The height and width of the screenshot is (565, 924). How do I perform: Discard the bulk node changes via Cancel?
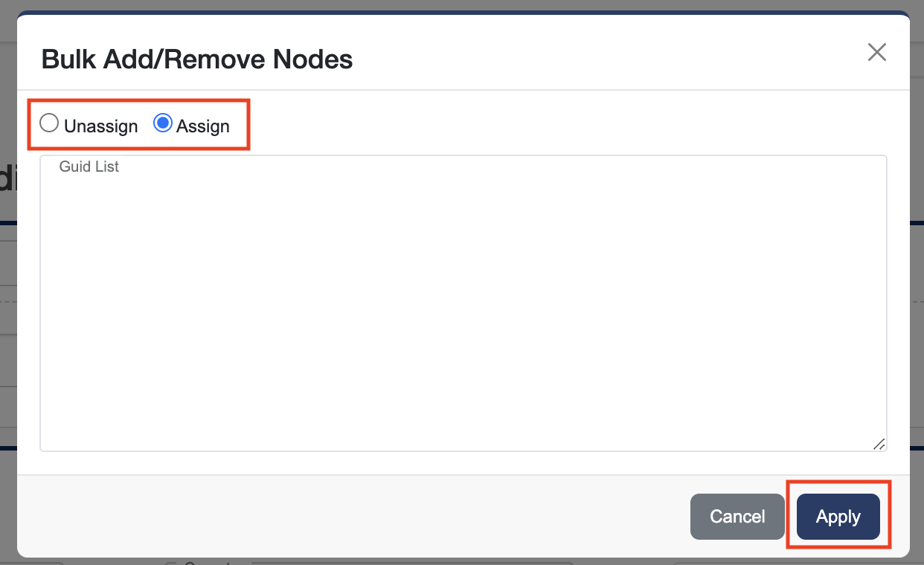pos(737,517)
